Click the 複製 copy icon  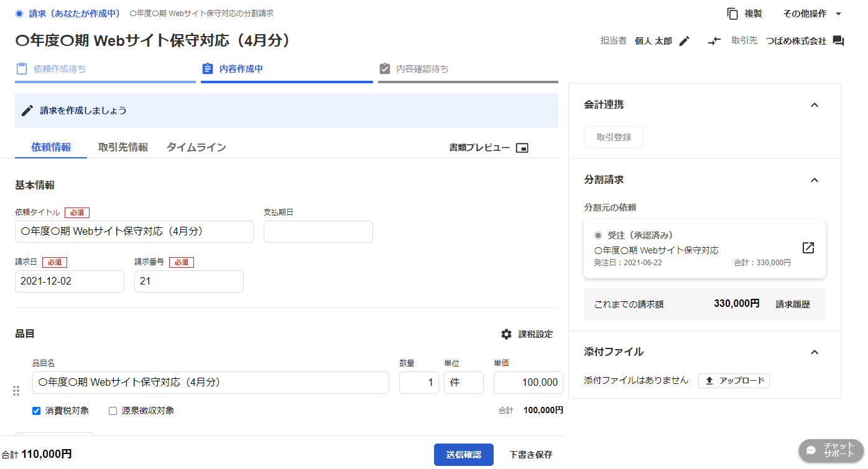(x=733, y=14)
